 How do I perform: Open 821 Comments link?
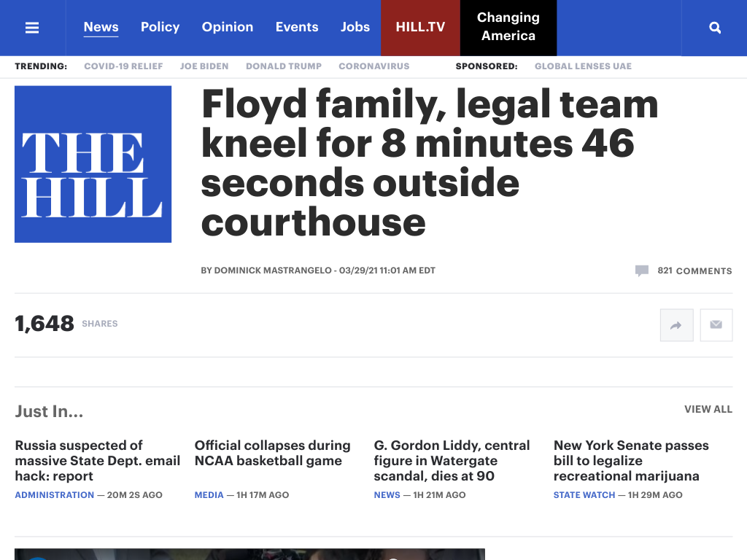(x=694, y=271)
